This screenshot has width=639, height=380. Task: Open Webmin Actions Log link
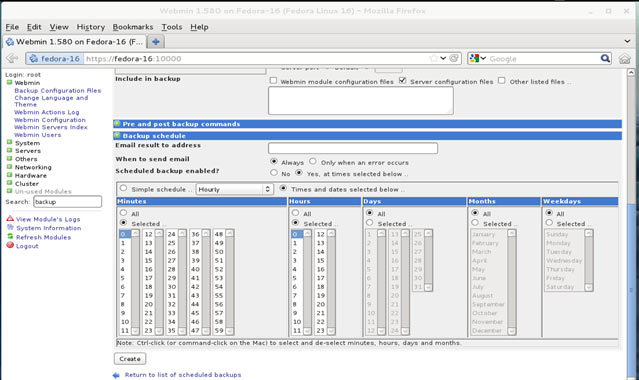click(x=46, y=112)
